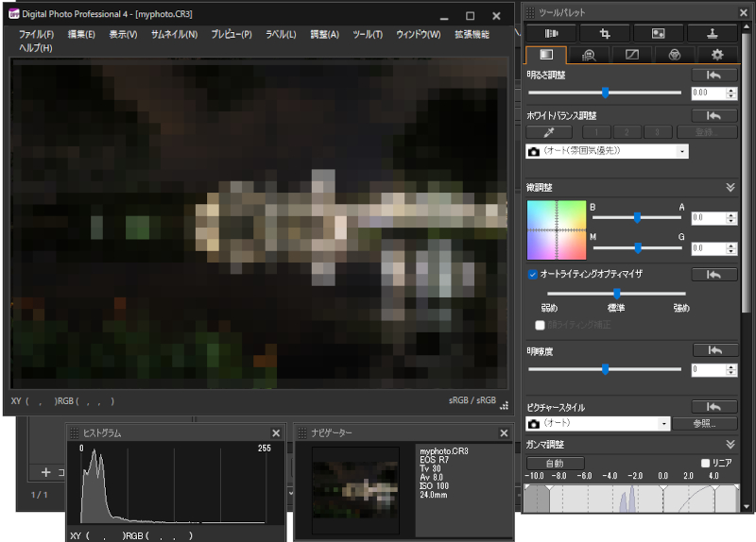
Task: Open the color adjustment tab with circles icon
Action: click(x=675, y=55)
